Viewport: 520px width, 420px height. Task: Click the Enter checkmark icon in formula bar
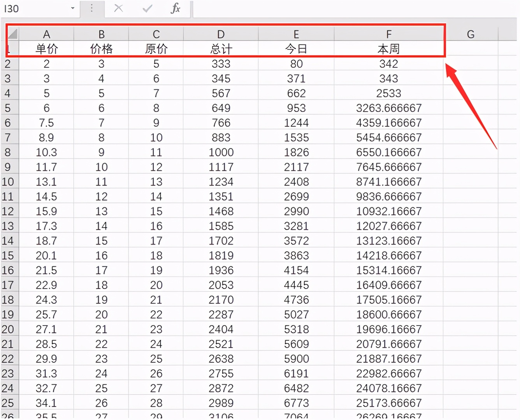147,8
